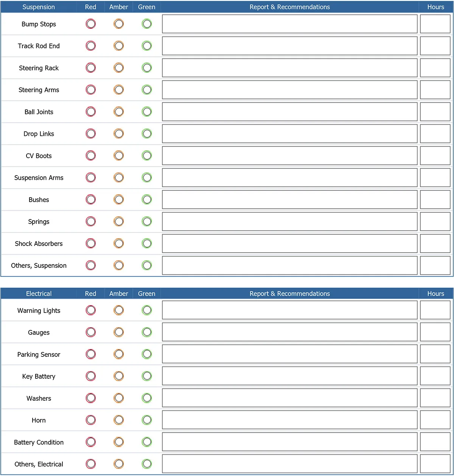Screen dimensions: 454x476
Task: Set Springs status to Red
Action: [x=91, y=221]
